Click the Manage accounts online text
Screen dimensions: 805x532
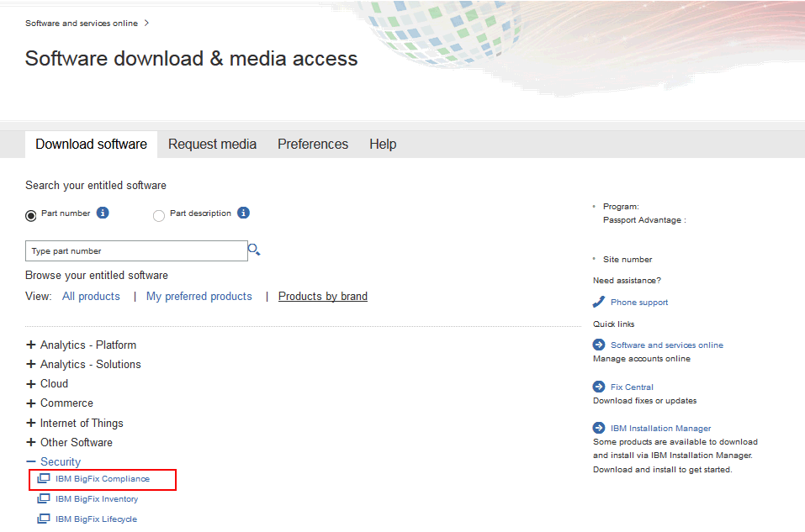click(642, 359)
